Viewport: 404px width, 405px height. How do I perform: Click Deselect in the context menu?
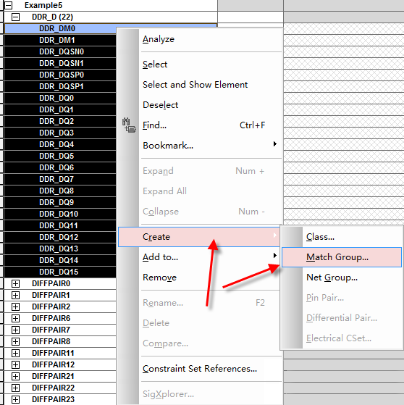(x=160, y=105)
